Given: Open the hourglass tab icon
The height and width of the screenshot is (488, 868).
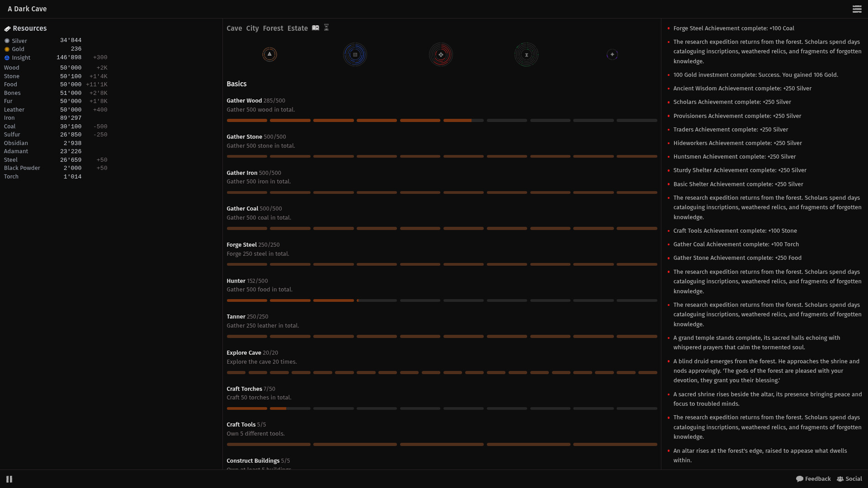Looking at the screenshot, I should (326, 28).
